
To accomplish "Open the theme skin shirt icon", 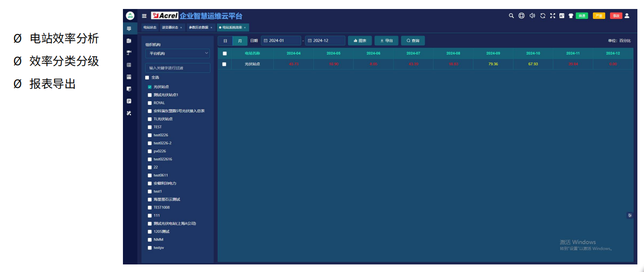I will click(x=571, y=16).
